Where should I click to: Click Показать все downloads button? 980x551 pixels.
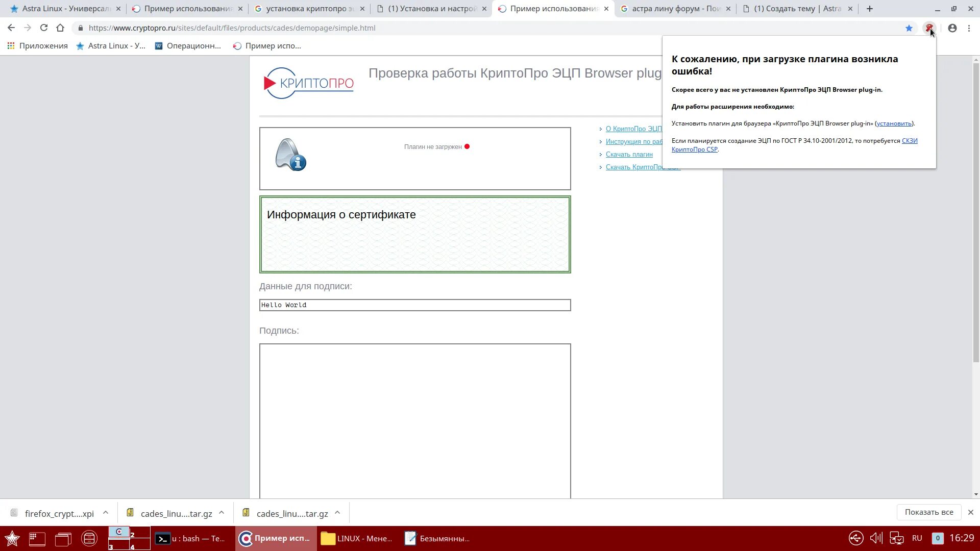coord(928,512)
